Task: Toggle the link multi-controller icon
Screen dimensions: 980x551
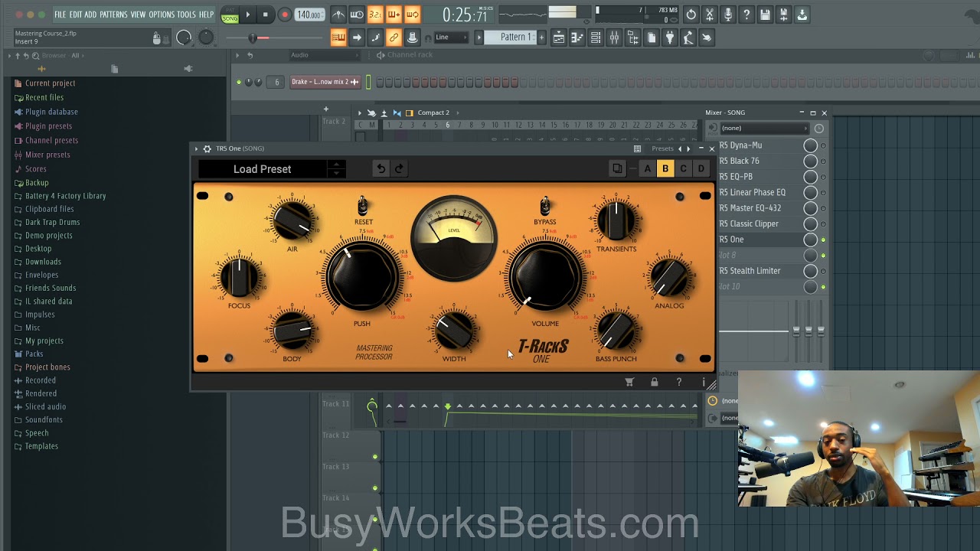Action: click(394, 37)
